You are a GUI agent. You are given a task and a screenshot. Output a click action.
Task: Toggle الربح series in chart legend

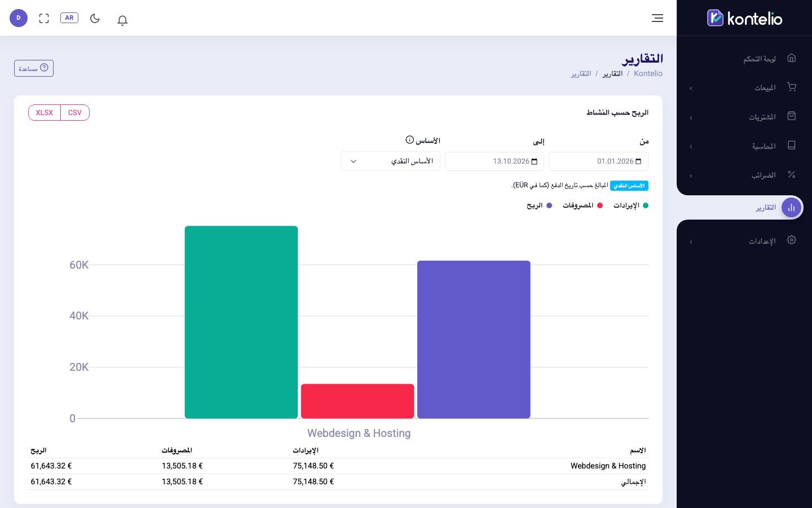pos(540,205)
